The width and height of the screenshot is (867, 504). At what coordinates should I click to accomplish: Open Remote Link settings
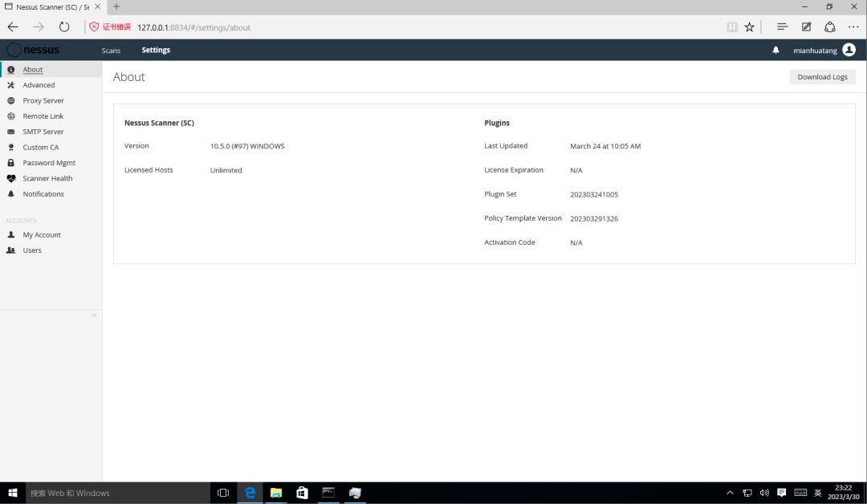(43, 116)
